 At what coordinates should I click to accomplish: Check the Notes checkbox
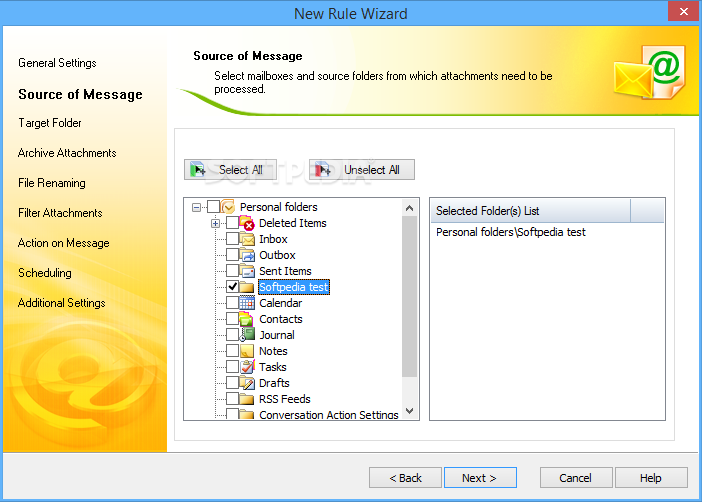pos(232,351)
